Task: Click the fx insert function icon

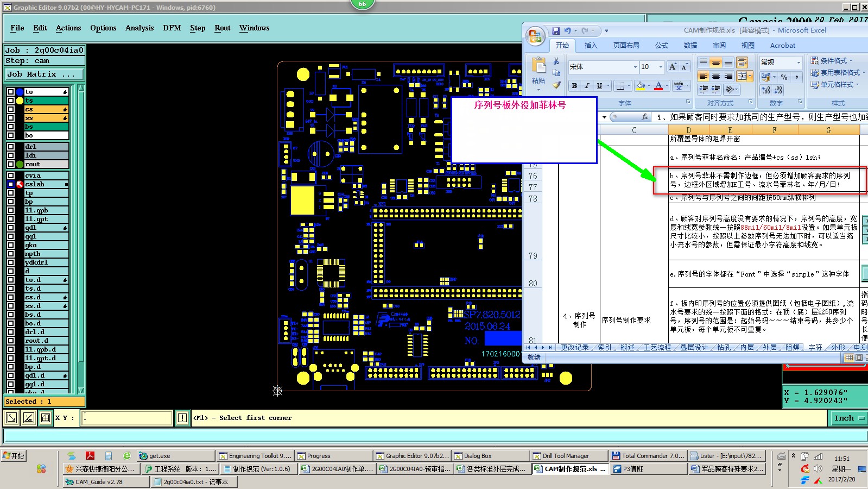Action: (x=645, y=117)
